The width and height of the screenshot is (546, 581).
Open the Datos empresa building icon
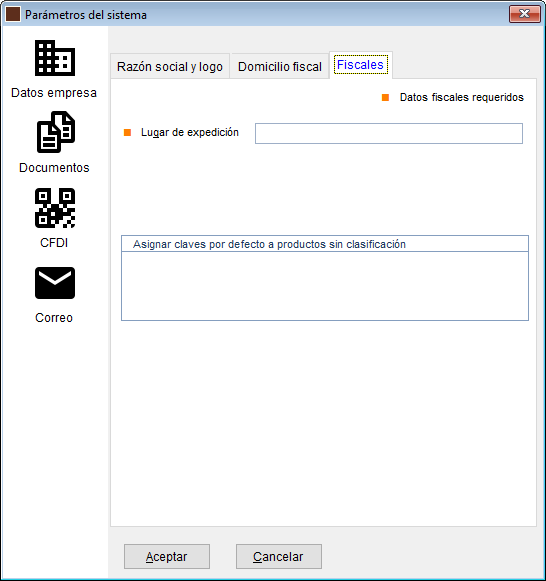coord(55,58)
